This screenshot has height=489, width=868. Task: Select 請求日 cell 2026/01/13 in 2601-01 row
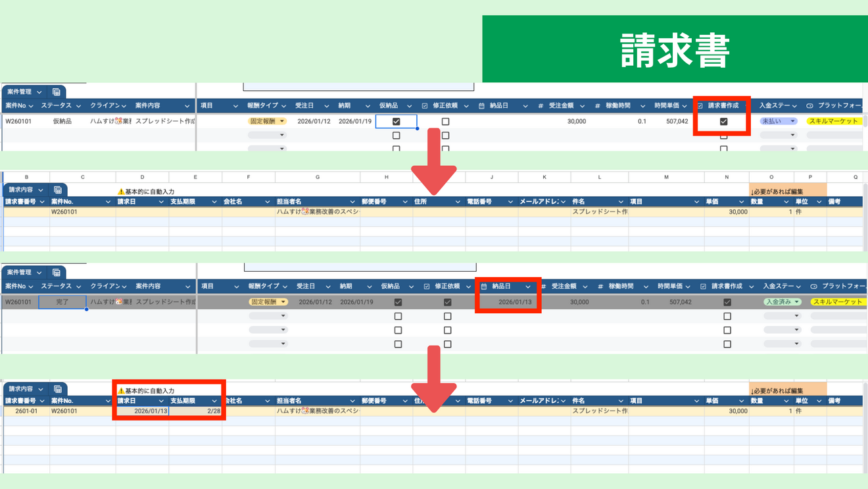coord(142,411)
